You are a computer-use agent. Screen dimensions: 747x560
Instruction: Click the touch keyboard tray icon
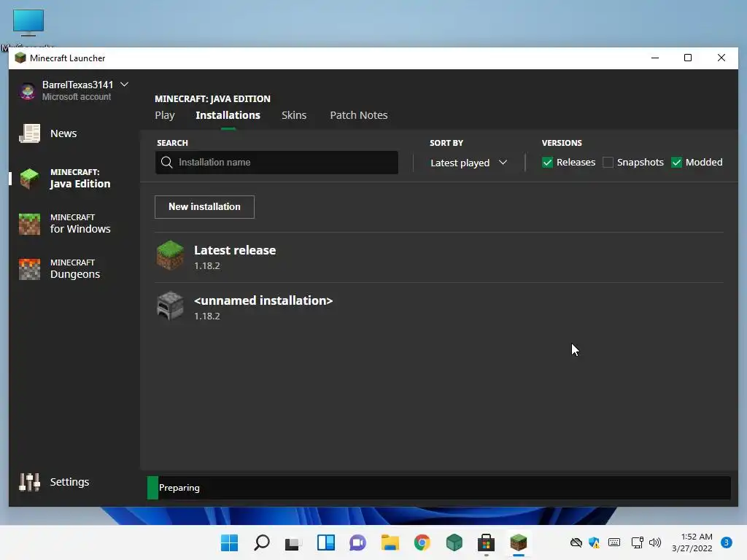614,542
